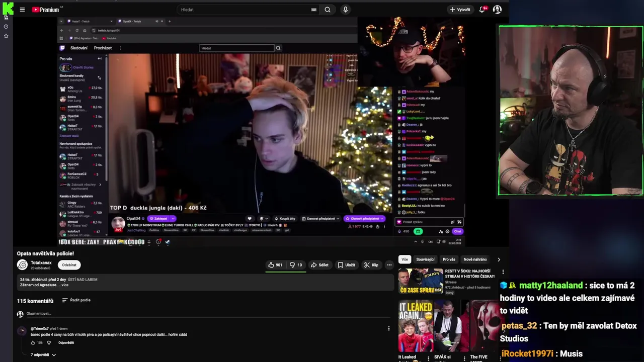Open the Řadit podle sort dropdown
The image size is (644, 362).
pyautogui.click(x=76, y=300)
